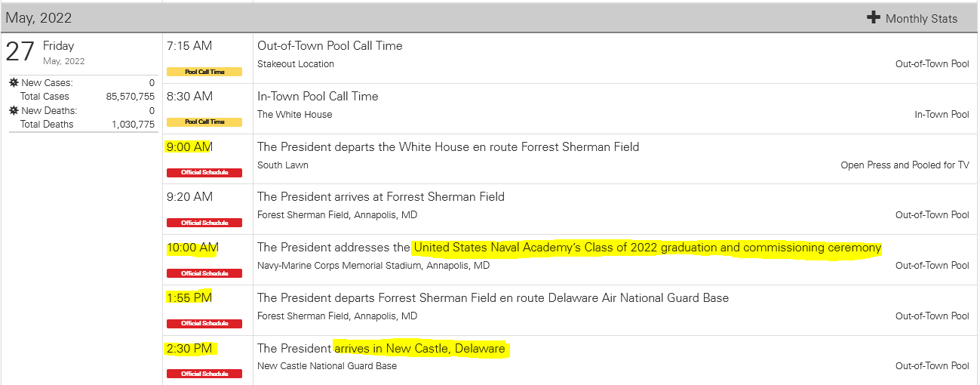Open the President arrives at Forrest Sherman Field event
Screen dimensions: 980x385
coord(381,196)
